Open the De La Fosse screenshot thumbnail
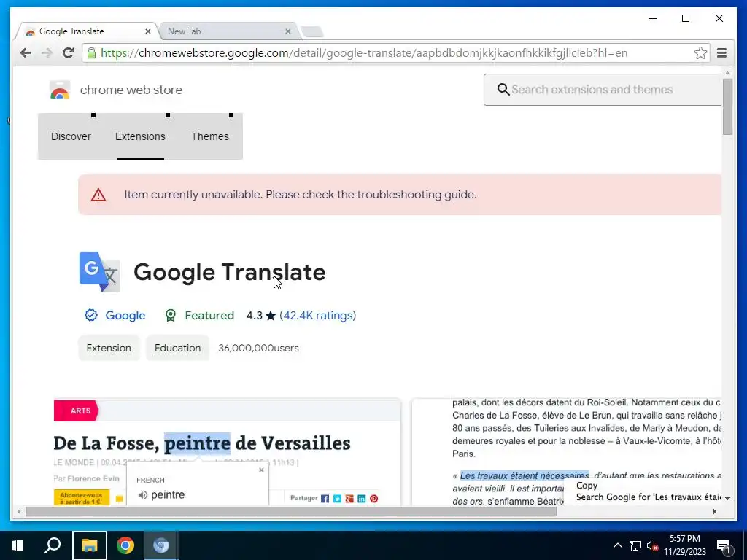This screenshot has width=747, height=560. (x=228, y=452)
